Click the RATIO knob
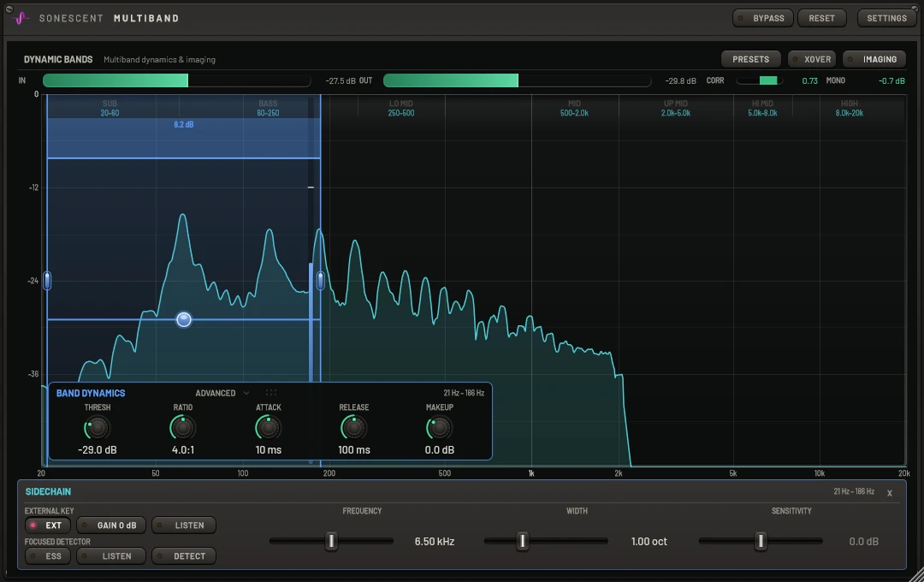The height and width of the screenshot is (582, 924). point(183,427)
